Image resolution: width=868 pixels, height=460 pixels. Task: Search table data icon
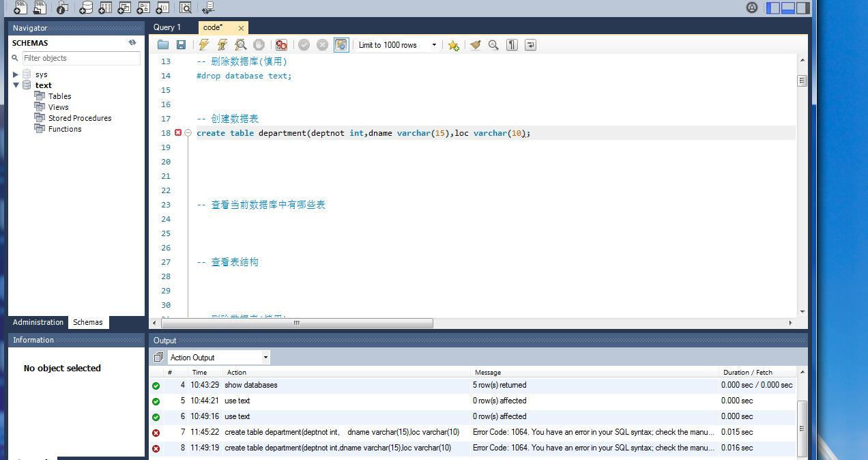pyautogui.click(x=186, y=8)
